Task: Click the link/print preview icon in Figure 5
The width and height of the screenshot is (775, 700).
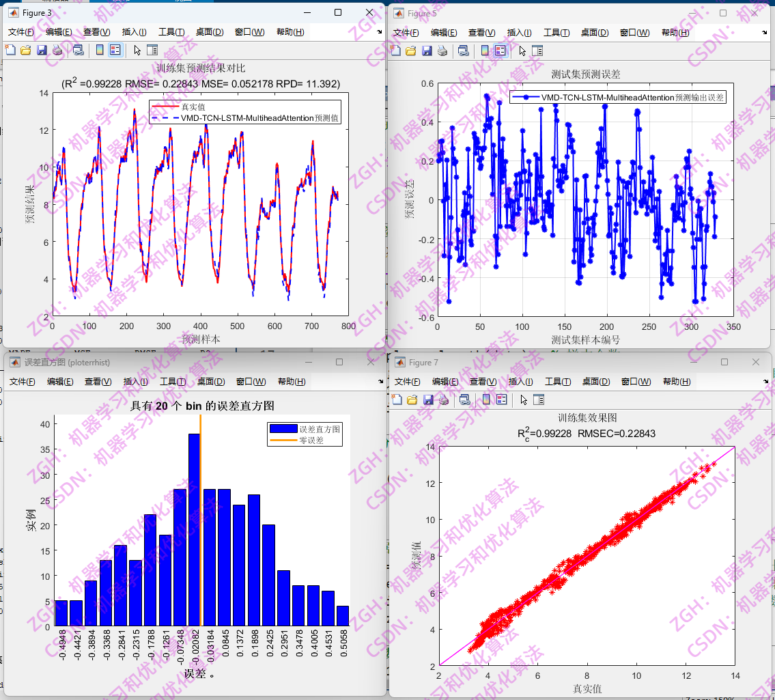Action: tap(463, 51)
